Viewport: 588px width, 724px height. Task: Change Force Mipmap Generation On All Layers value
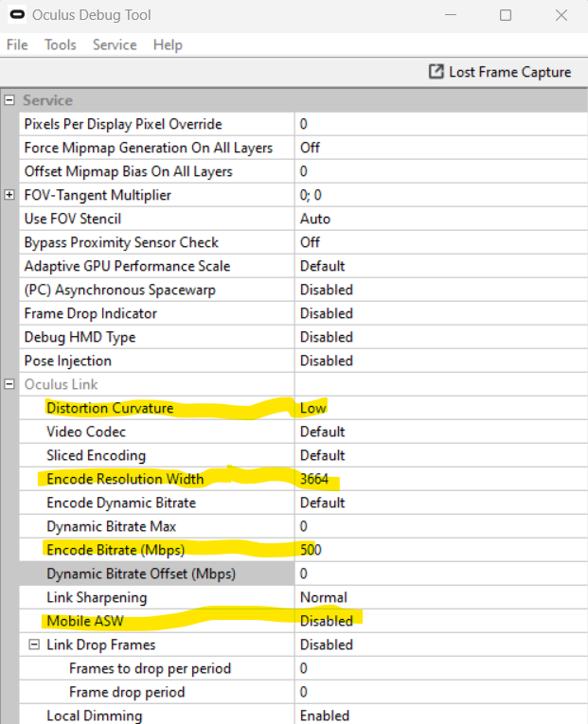point(441,148)
